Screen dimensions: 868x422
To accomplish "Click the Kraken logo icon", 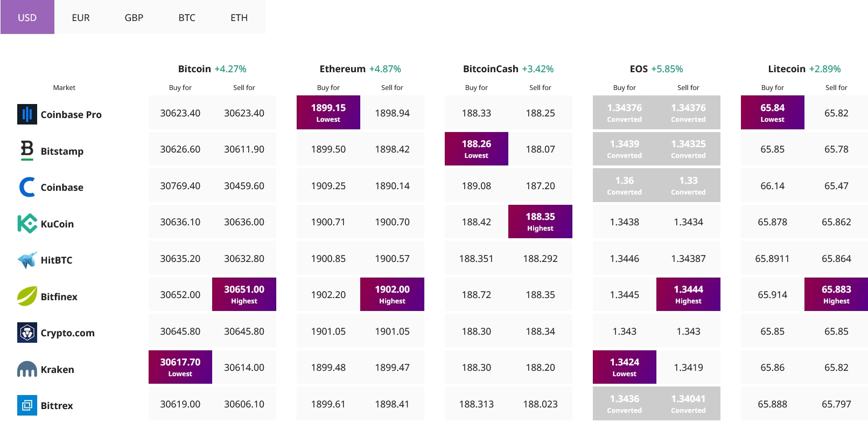I will click(27, 369).
